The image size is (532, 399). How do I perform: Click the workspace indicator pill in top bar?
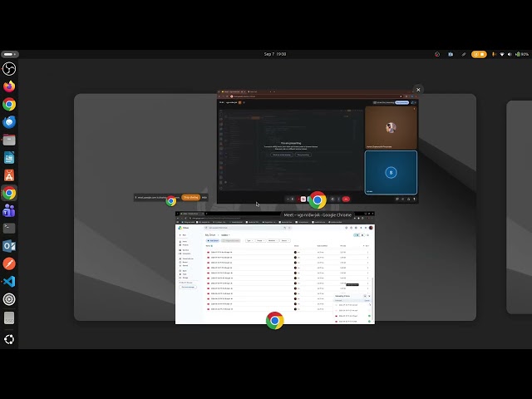pyautogui.click(x=10, y=54)
